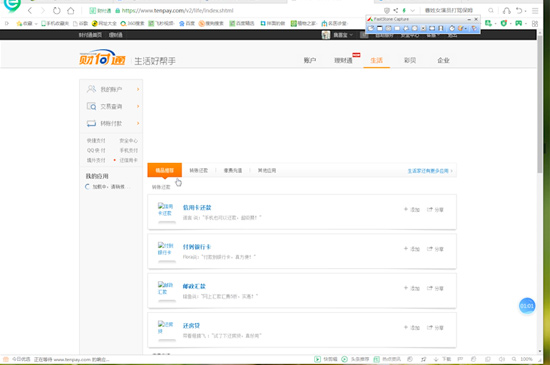550x365 pixels.
Task: Add the 付到银行卡 app with 添加
Action: pos(412,249)
